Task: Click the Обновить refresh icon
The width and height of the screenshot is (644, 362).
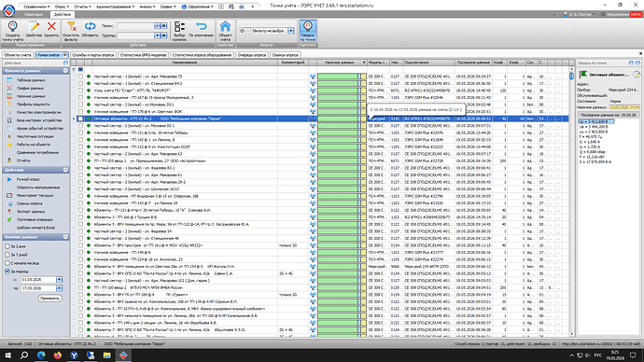Action: (90, 30)
